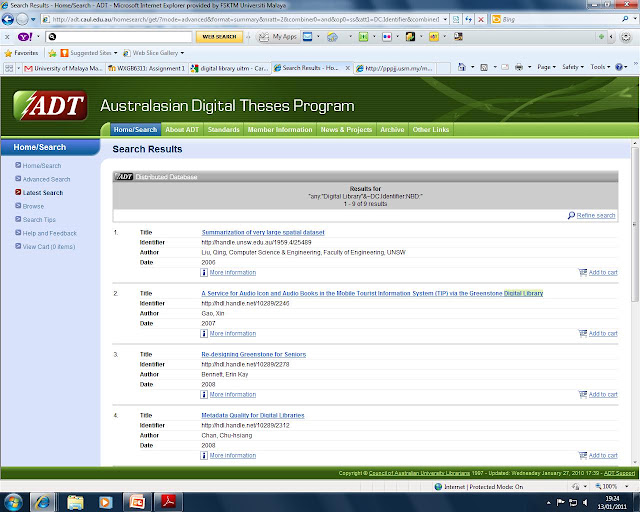Switch to digital library uitm tab
The image size is (640, 512).
(229, 68)
